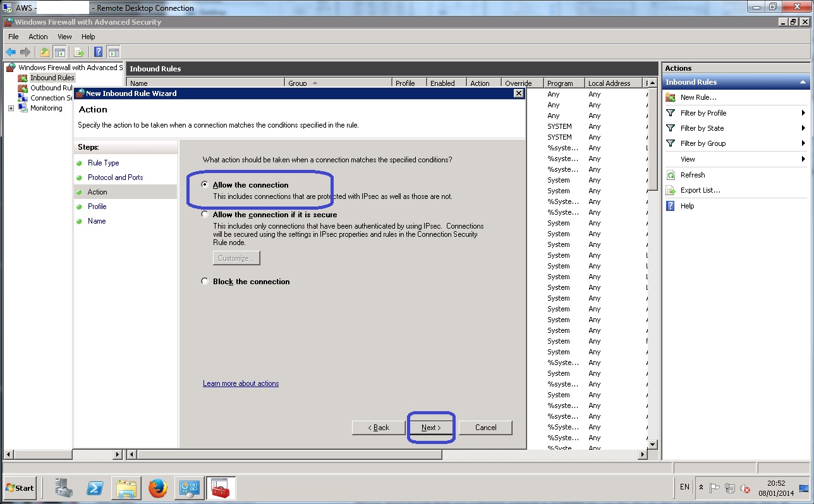Click the Windows Start button

[x=20, y=488]
